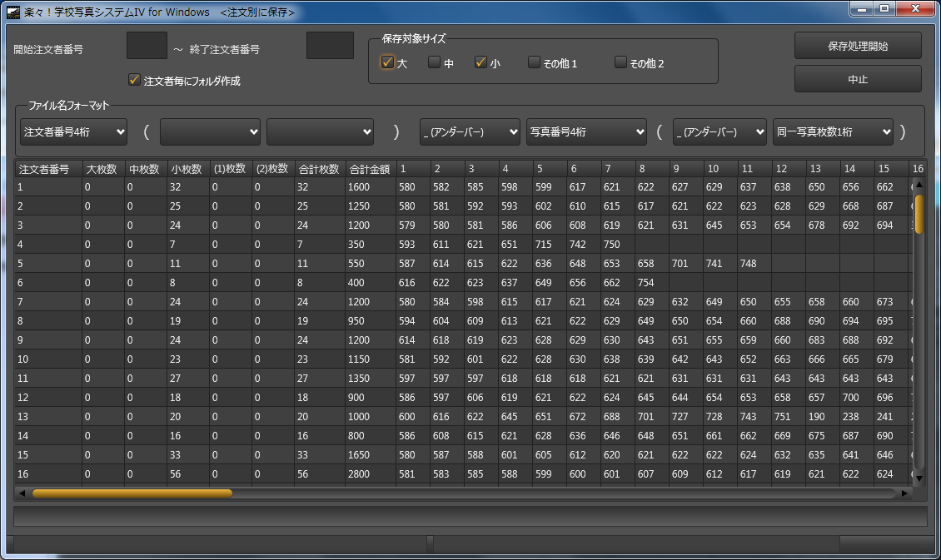Click the application icon in the title bar
941x560 pixels.
click(13, 12)
